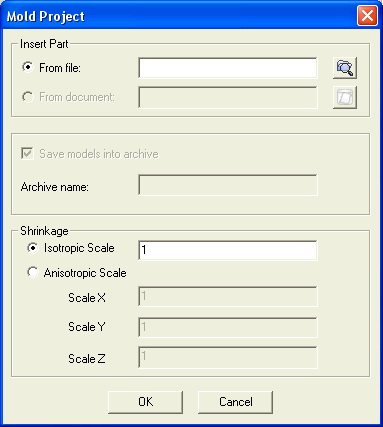Choose the Isotropic Scale option
The width and height of the screenshot is (383, 427).
click(x=33, y=248)
